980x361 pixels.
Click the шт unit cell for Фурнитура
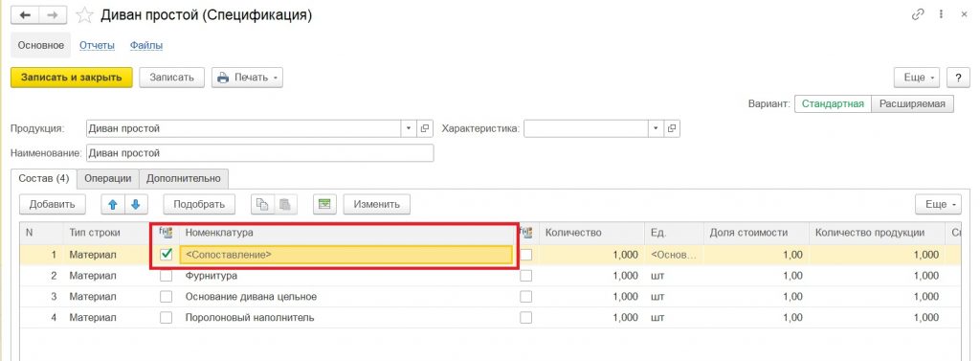click(x=674, y=275)
